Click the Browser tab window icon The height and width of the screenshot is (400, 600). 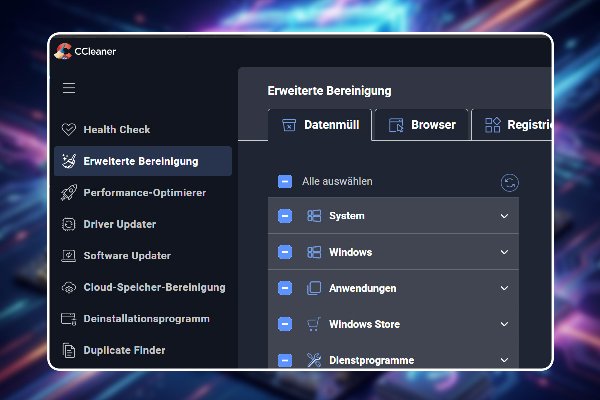396,125
